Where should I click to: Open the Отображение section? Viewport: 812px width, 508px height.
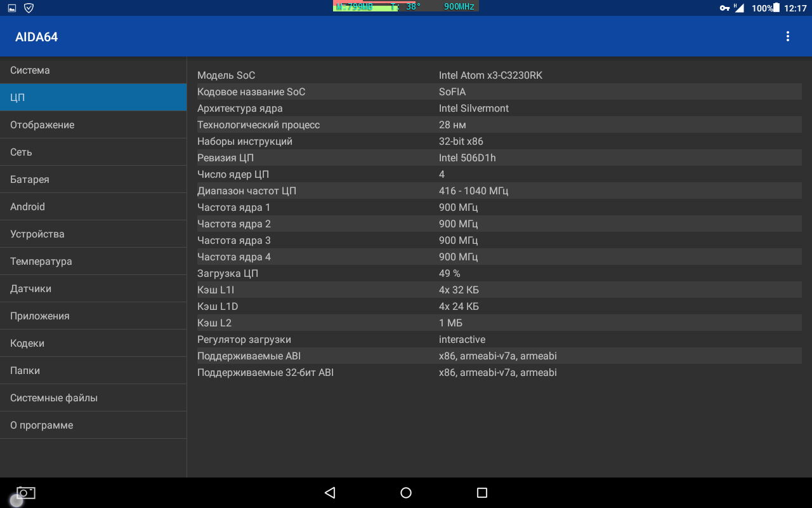pos(93,125)
